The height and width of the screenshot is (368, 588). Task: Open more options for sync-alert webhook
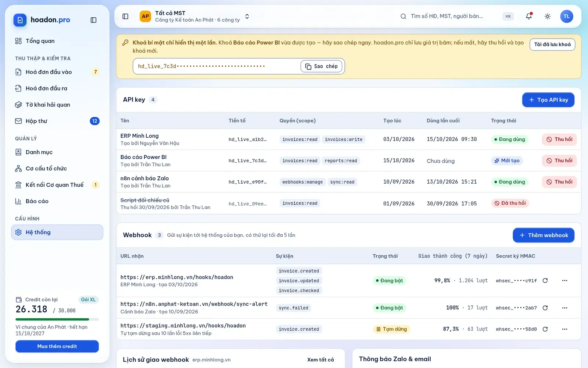click(565, 308)
